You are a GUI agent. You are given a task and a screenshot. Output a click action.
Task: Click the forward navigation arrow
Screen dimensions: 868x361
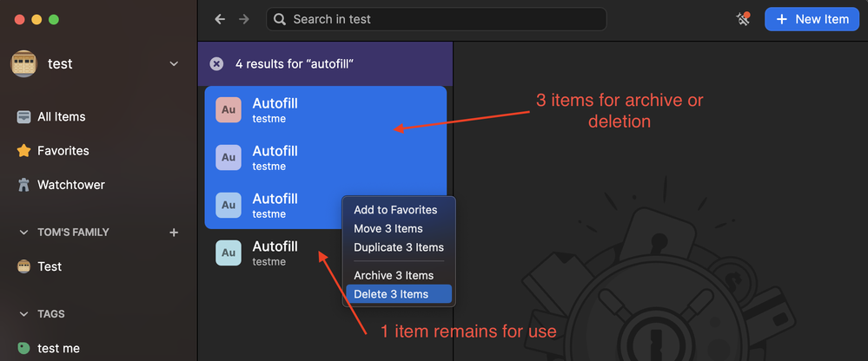244,19
